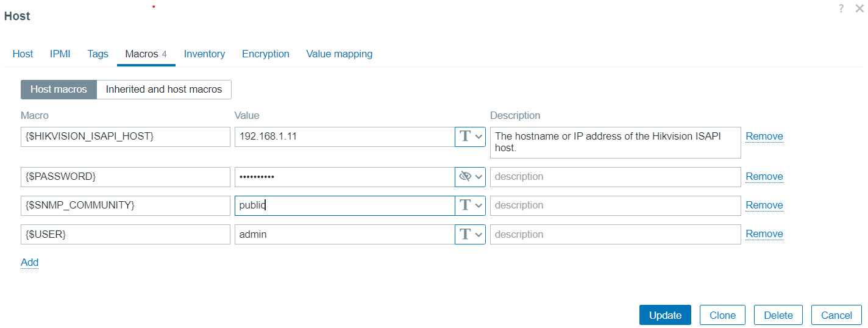Open value type dropdown for {$PASSWORD} macro
Image resolution: width=868 pixels, height=328 pixels.
470,177
